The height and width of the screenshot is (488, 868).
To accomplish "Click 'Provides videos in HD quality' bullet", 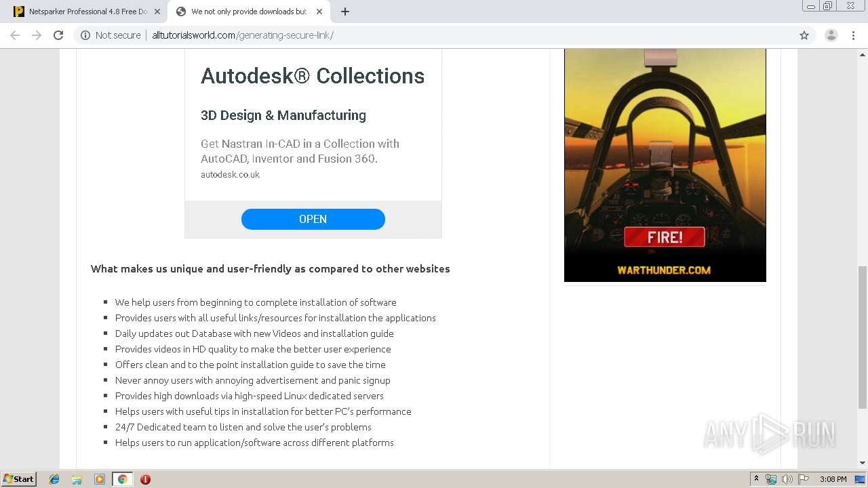I will point(253,349).
